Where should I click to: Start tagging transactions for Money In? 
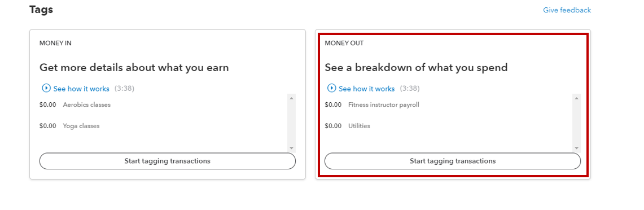[168, 161]
